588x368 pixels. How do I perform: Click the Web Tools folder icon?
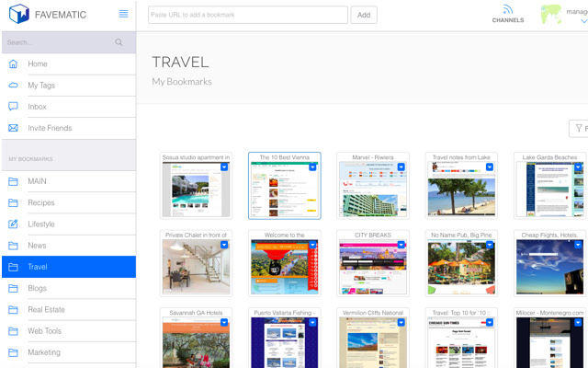13,331
